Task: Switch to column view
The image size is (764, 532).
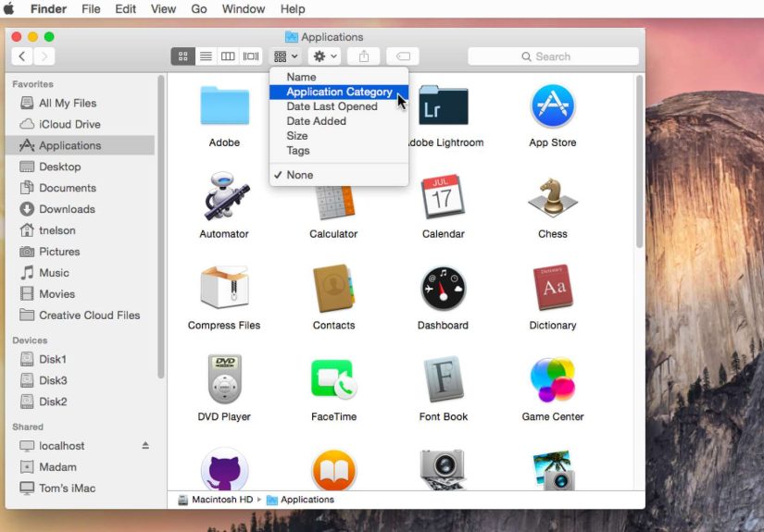Action: [228, 56]
